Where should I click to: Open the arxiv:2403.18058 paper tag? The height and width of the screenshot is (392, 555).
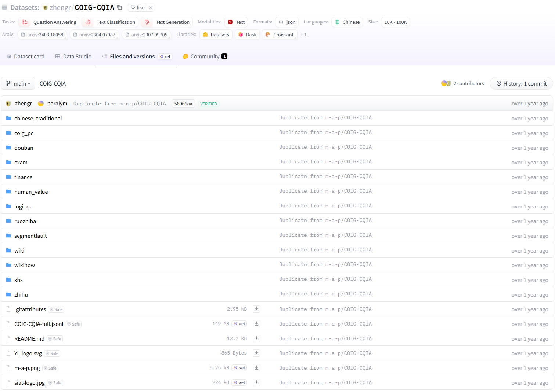42,35
